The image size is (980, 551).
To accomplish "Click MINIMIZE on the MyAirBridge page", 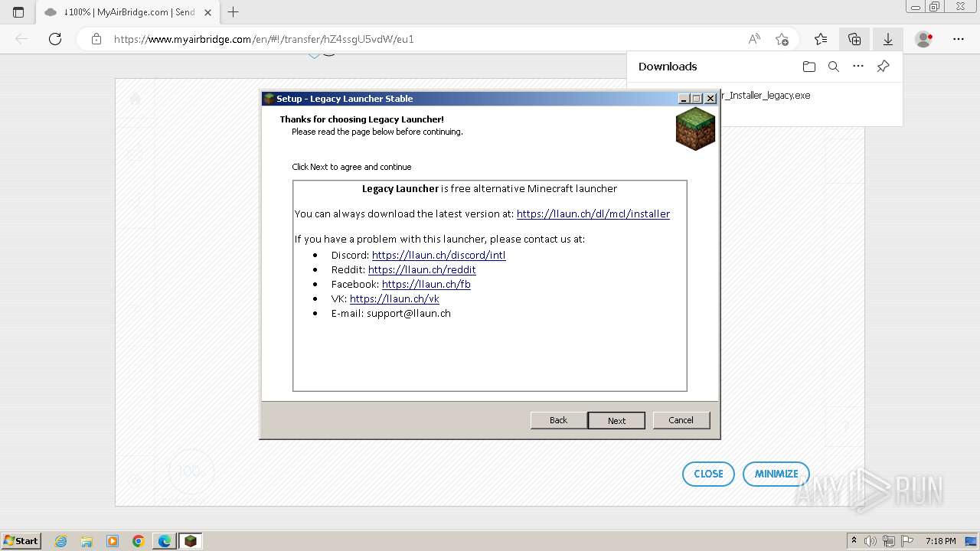I will [776, 474].
